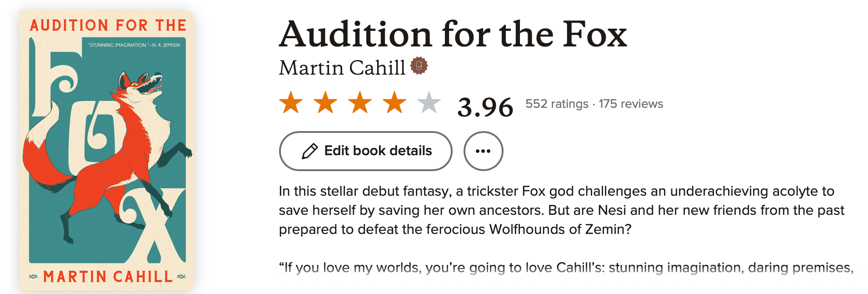Click the gray fifth rating star
The width and height of the screenshot is (868, 294).
tap(429, 102)
